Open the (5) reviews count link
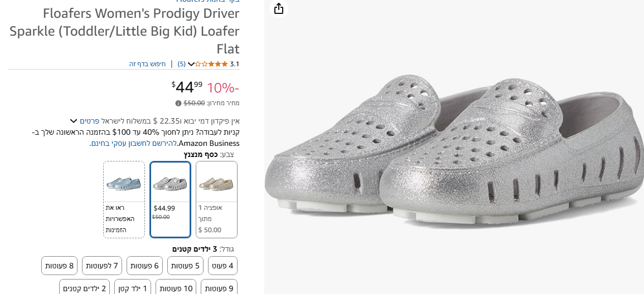 (181, 64)
